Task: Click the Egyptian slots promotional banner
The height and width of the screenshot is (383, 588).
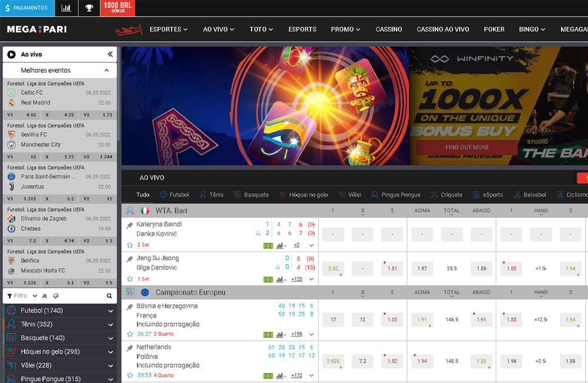Action: pyautogui.click(x=265, y=106)
